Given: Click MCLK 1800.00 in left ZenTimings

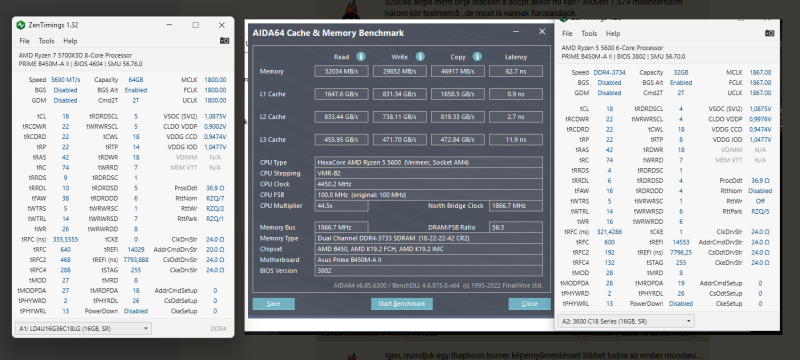Looking at the screenshot, I should coord(215,80).
